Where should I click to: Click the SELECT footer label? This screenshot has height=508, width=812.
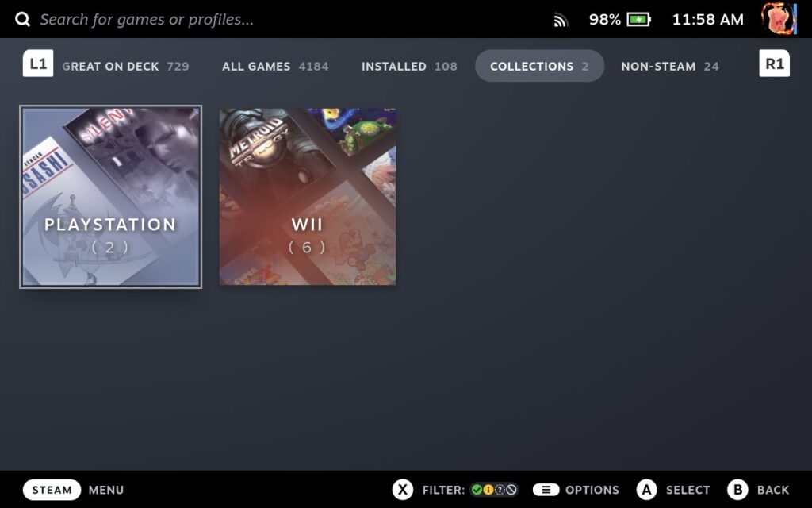pyautogui.click(x=688, y=490)
